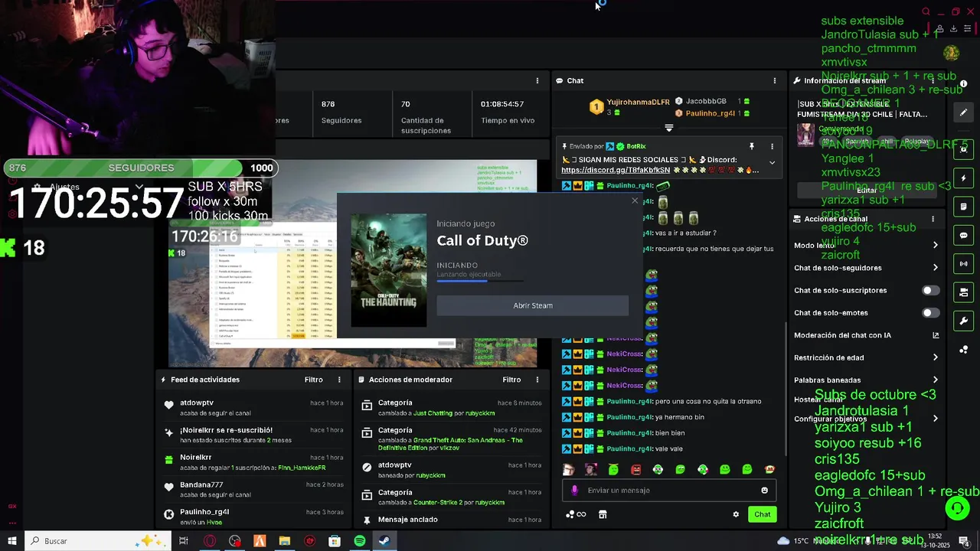Screen dimensions: 980x551
Task: Click the purple microphone icon in message box
Action: coord(575,491)
